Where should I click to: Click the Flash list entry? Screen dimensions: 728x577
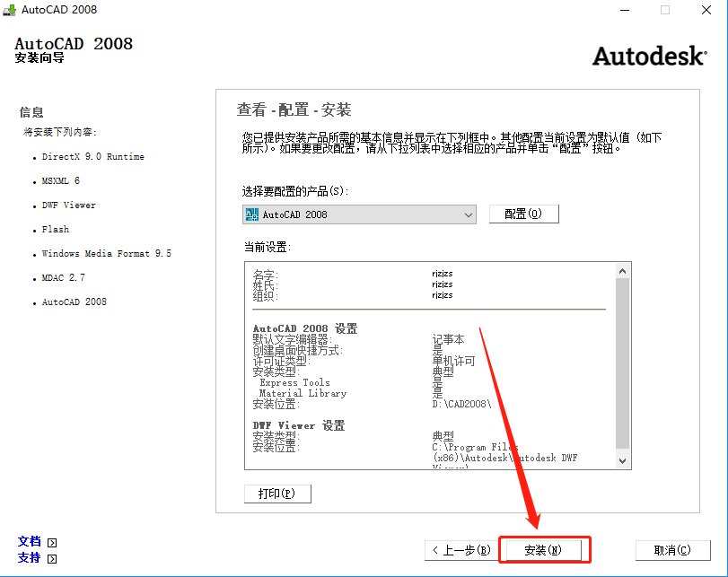56,230
